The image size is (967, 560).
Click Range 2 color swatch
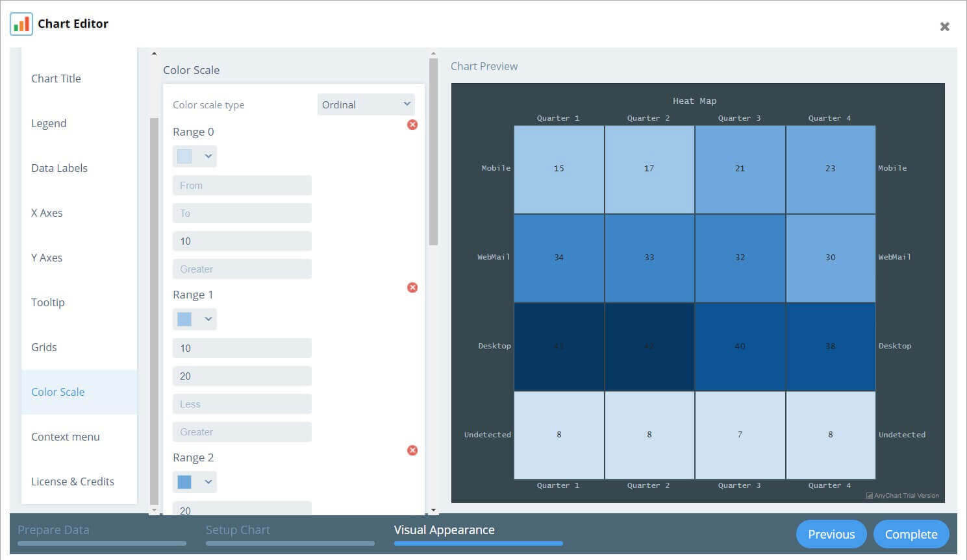click(x=185, y=482)
